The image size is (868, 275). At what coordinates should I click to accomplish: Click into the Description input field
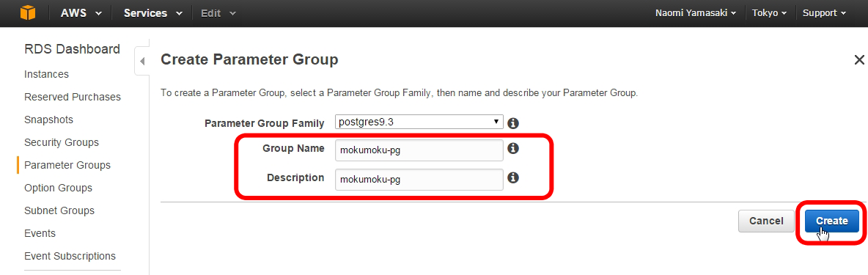coord(419,179)
